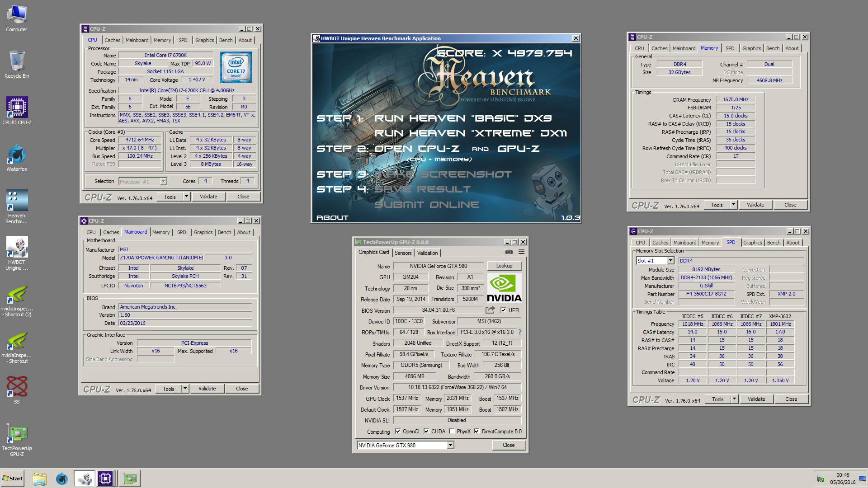Viewport: 868px width, 488px height.
Task: Open TechPowerUp GPU-Z desktop shortcut
Action: coord(17,441)
